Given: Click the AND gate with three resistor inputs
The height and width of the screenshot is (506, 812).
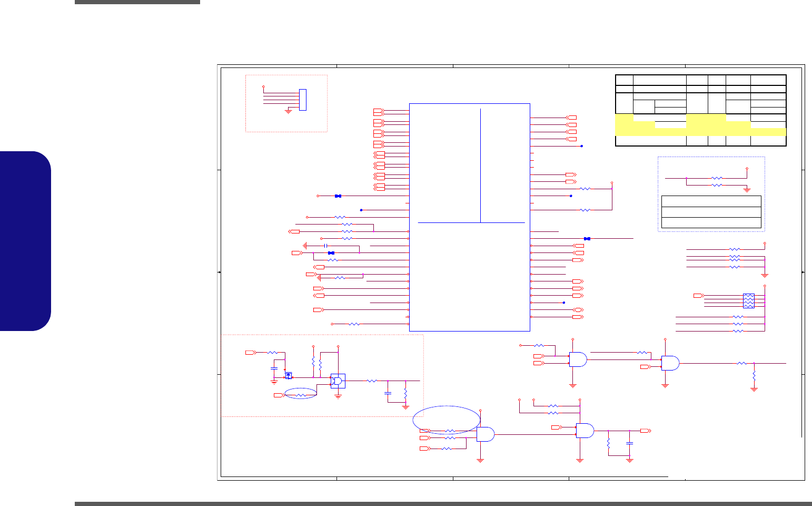Looking at the screenshot, I should [485, 434].
